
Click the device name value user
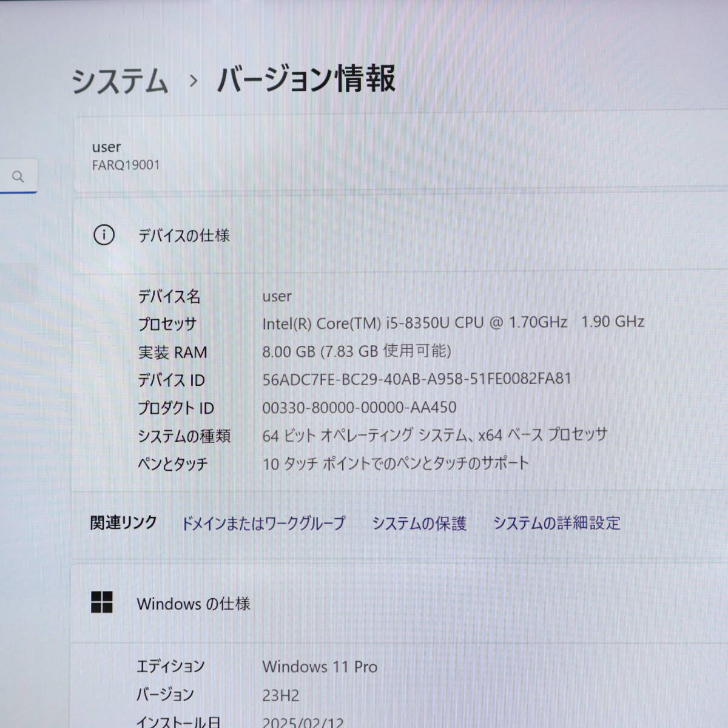pyautogui.click(x=277, y=297)
